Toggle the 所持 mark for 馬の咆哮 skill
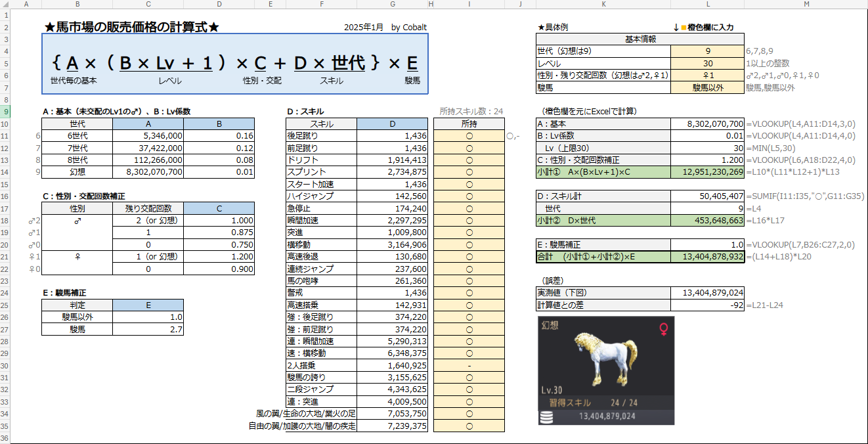 (469, 280)
